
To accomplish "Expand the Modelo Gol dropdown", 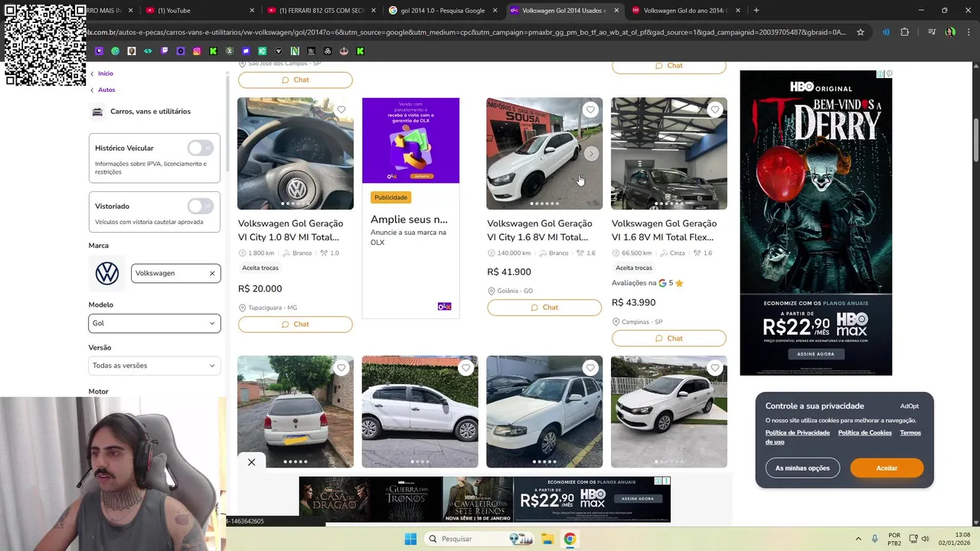I will click(x=155, y=323).
